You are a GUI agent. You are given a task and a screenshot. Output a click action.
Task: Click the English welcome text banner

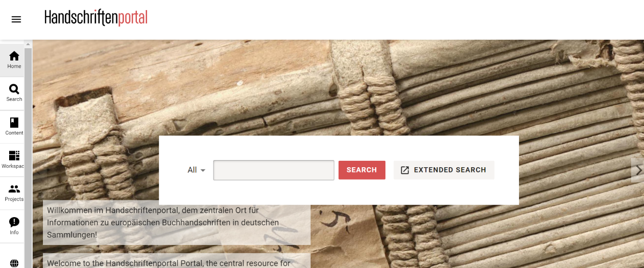click(177, 261)
